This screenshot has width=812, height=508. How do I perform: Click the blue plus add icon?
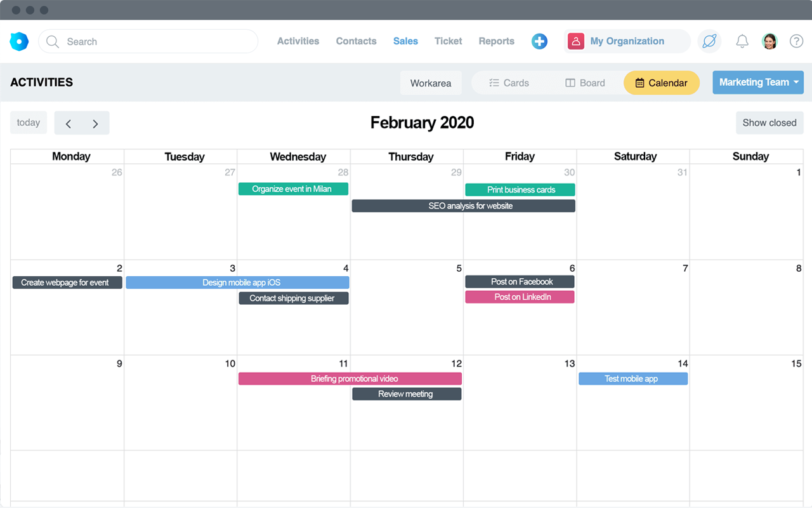click(539, 41)
